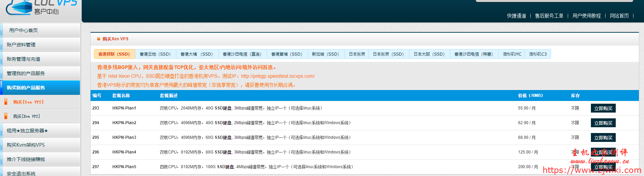Go to 账务管理与充值 in sidebar

[23, 59]
